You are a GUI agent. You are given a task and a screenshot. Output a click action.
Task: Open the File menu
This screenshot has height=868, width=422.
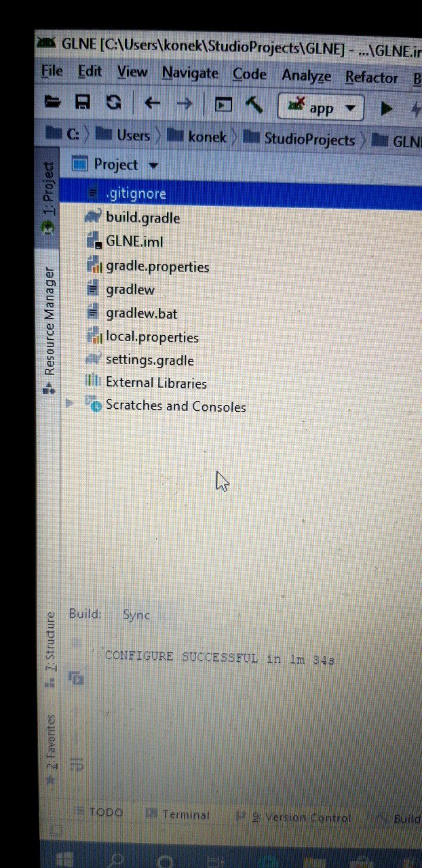(52, 71)
